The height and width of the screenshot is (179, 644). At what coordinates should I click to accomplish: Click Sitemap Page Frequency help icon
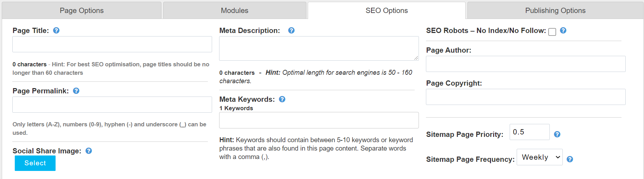570,159
